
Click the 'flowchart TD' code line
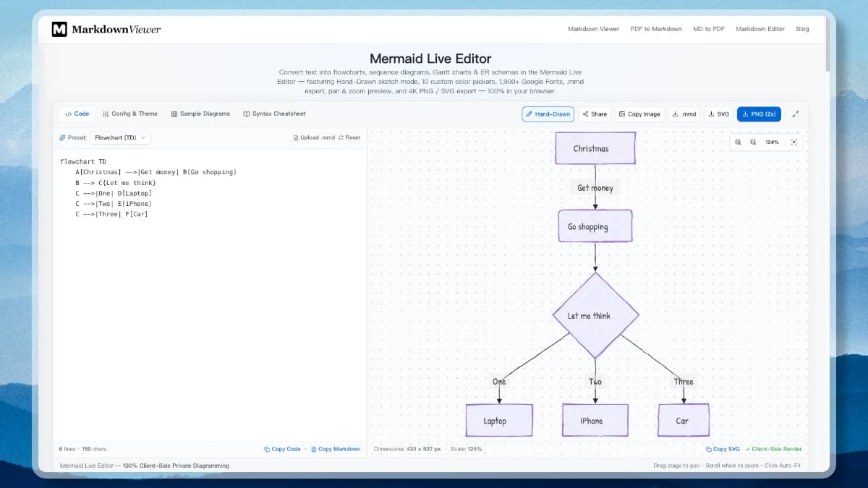tap(83, 162)
